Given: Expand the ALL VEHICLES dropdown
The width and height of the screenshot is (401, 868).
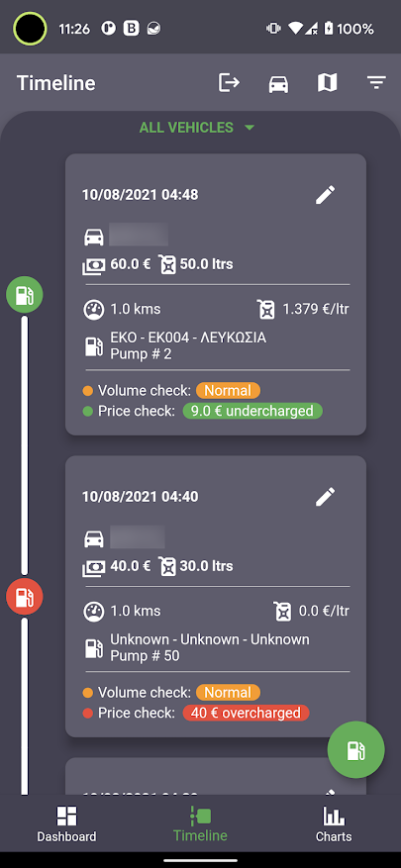Looking at the screenshot, I should click(197, 128).
